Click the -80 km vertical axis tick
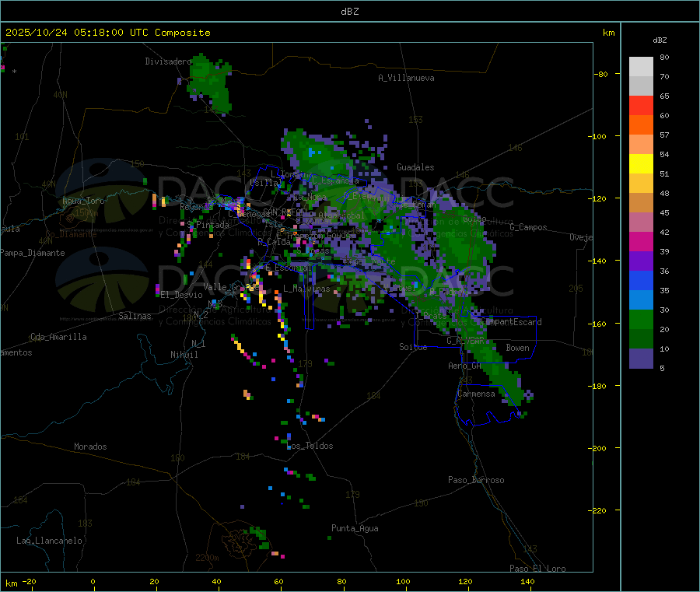This screenshot has width=700, height=592. [600, 74]
